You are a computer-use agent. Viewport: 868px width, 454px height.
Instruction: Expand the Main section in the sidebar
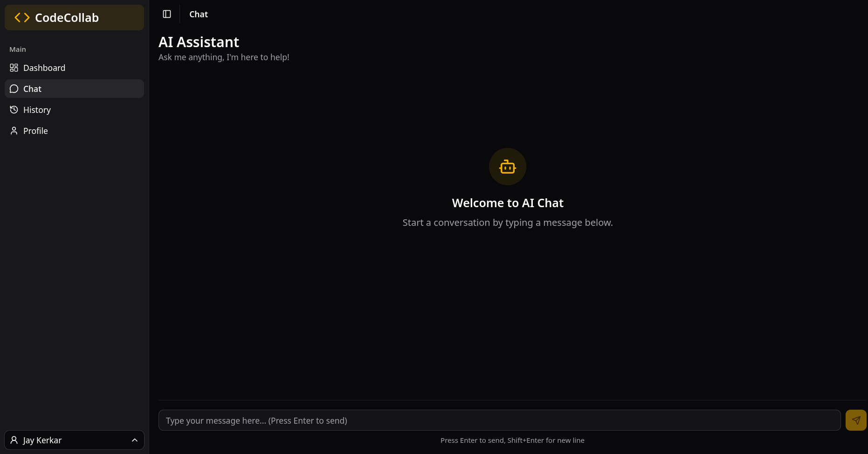(x=18, y=49)
